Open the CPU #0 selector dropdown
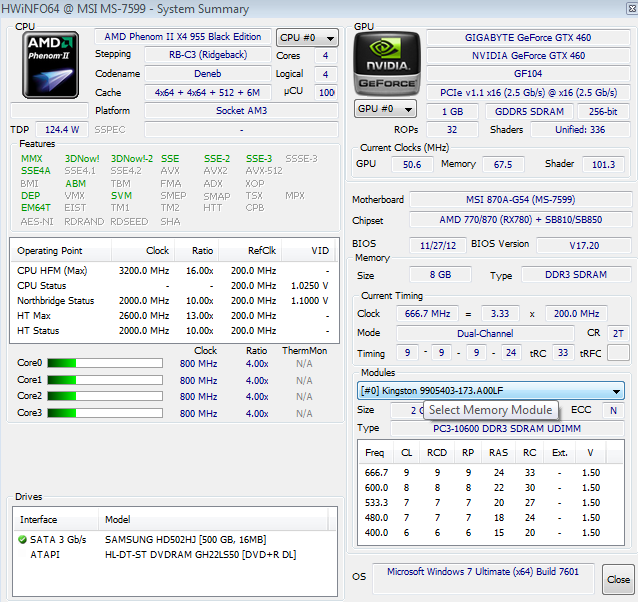The width and height of the screenshot is (641, 602). pyautogui.click(x=307, y=38)
